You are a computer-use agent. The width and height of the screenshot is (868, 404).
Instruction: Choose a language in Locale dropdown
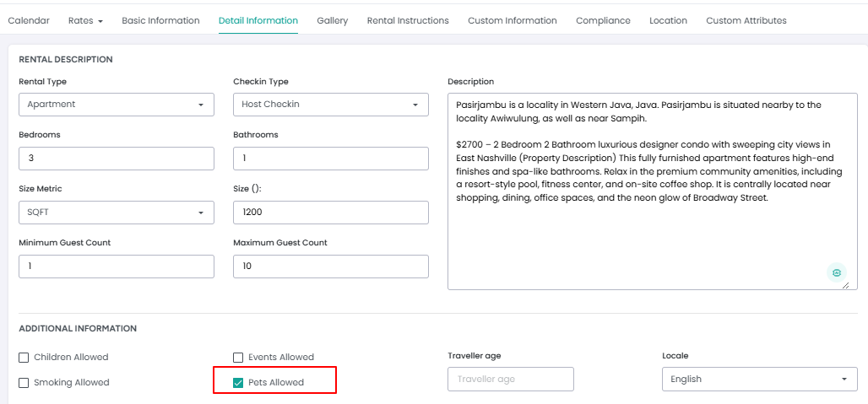760,380
